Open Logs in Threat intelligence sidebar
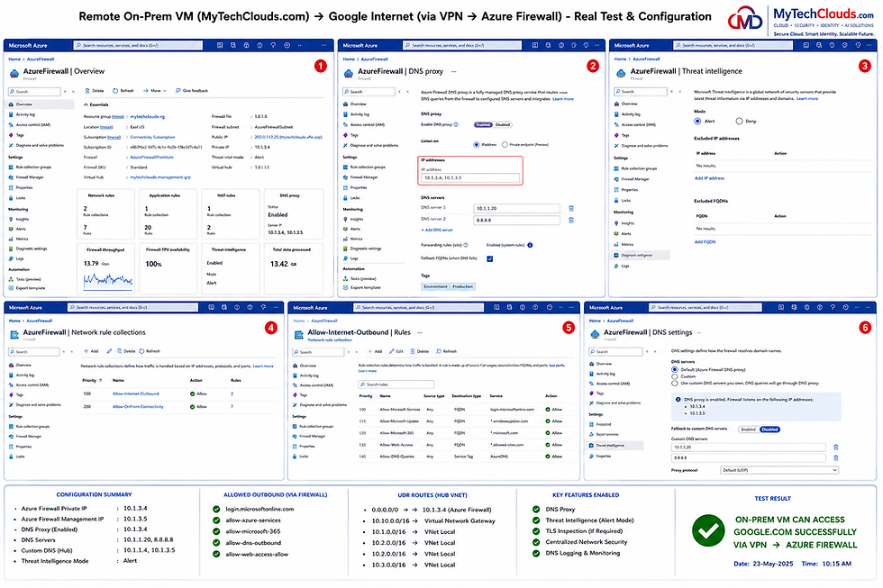883x588 pixels. click(621, 266)
